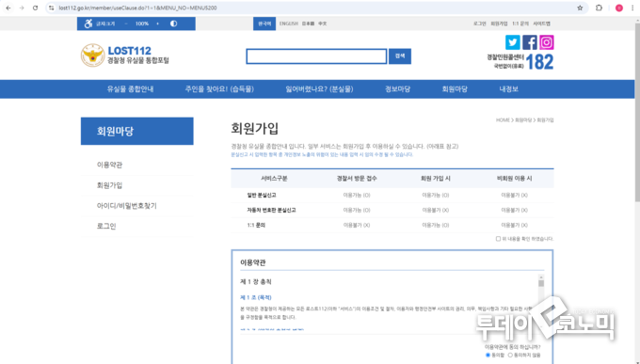Select the 한국어 language tab
This screenshot has height=364, width=640.
pyautogui.click(x=264, y=24)
